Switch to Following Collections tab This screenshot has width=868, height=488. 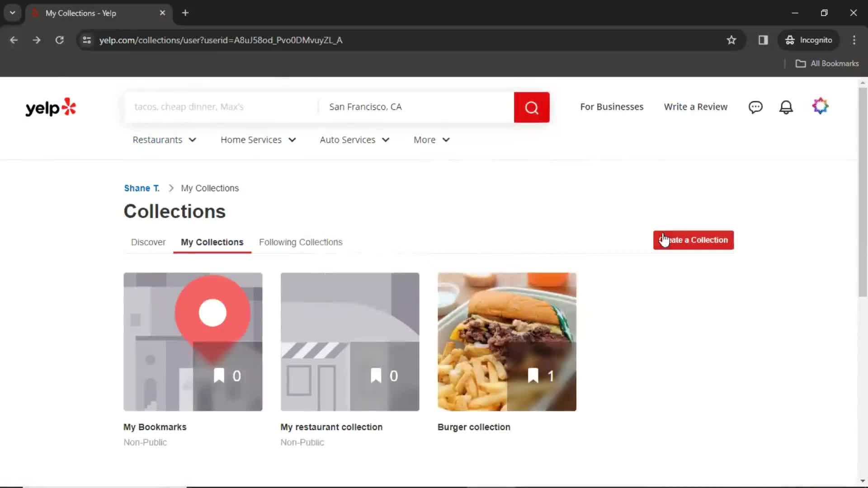(301, 242)
